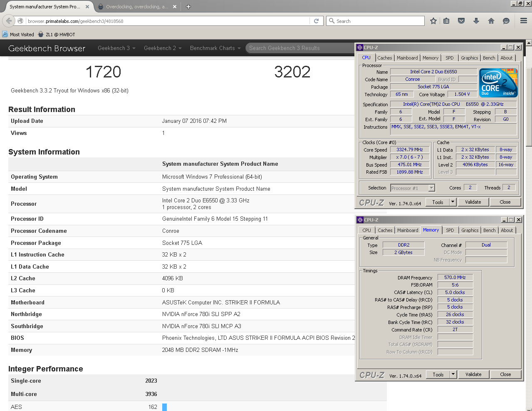Open Caches tab in lower CPU-Z window

tap(385, 230)
